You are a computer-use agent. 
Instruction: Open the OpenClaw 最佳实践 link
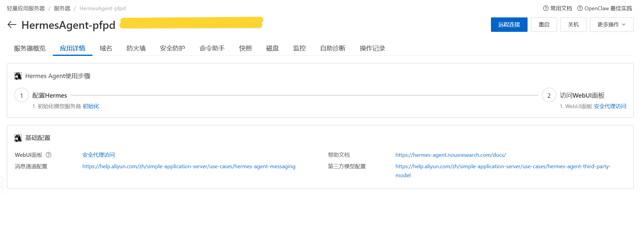click(608, 8)
